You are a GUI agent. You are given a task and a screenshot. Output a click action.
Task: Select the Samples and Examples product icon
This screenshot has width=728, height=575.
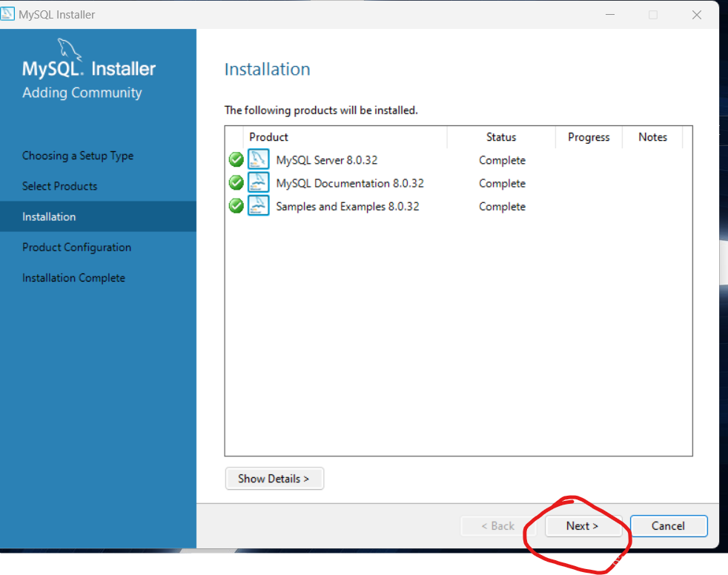coord(258,205)
